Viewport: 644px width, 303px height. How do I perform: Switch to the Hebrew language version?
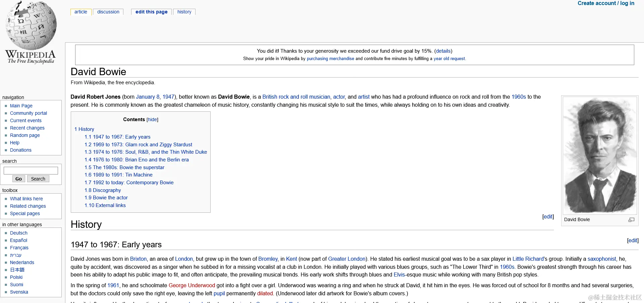pyautogui.click(x=16, y=255)
